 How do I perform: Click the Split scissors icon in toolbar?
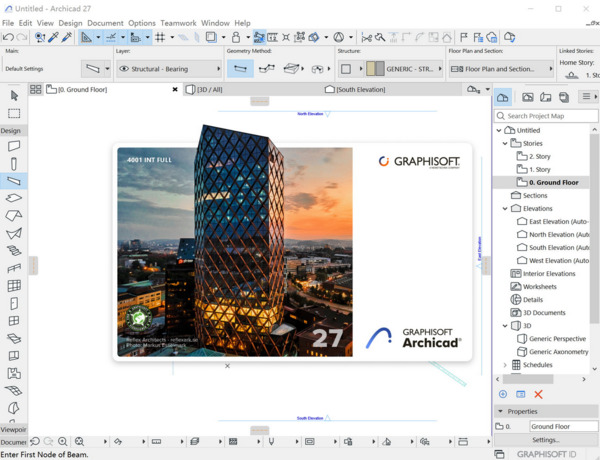click(367, 37)
